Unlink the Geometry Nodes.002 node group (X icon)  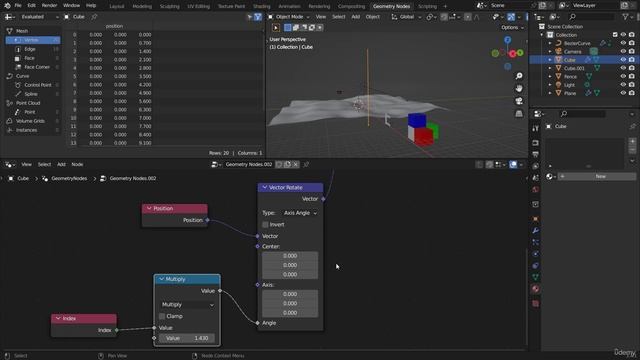[296, 164]
